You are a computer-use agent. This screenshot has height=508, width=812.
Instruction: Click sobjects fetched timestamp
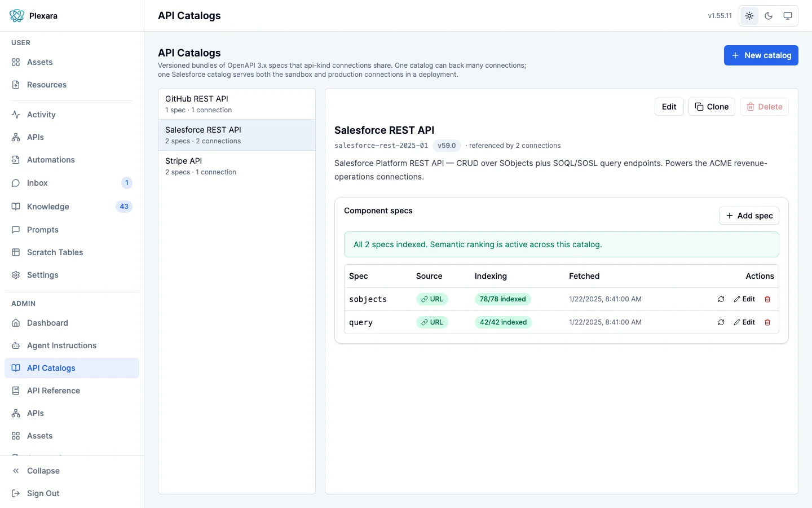pos(605,299)
